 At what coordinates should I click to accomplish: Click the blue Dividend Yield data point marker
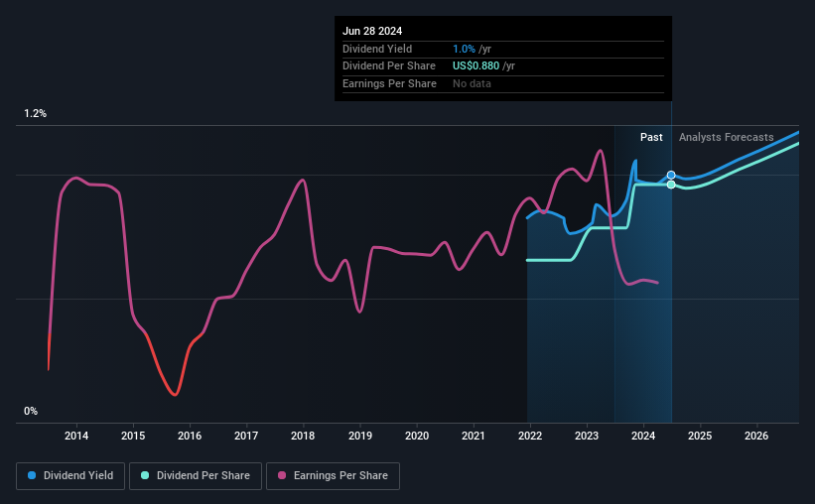pyautogui.click(x=671, y=175)
